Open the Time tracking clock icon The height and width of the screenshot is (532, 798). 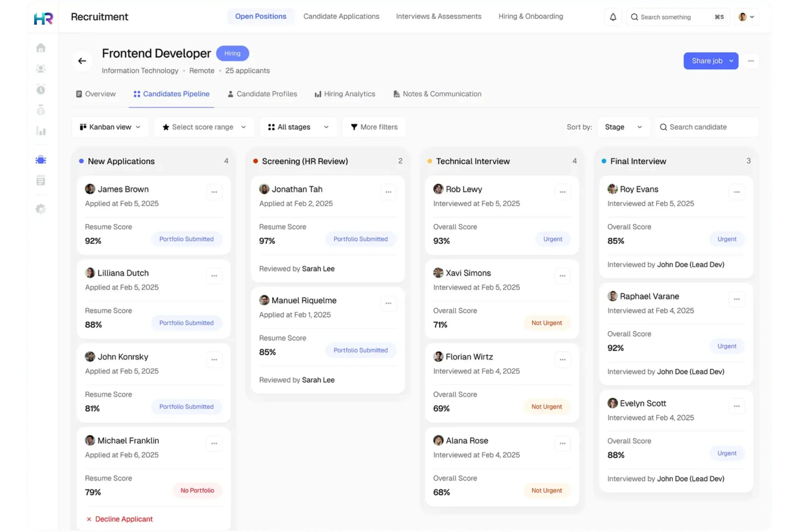click(x=41, y=89)
